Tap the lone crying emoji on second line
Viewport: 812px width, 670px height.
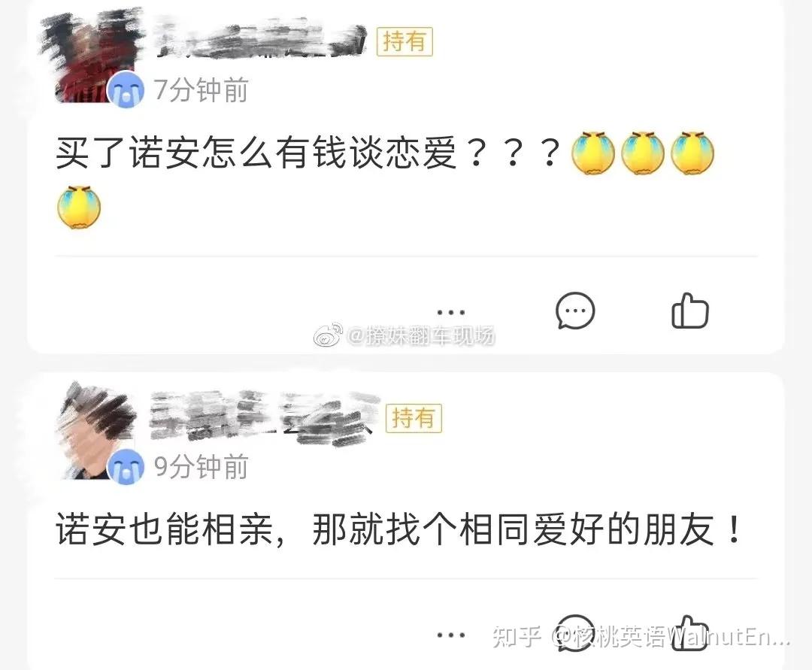[x=79, y=207]
